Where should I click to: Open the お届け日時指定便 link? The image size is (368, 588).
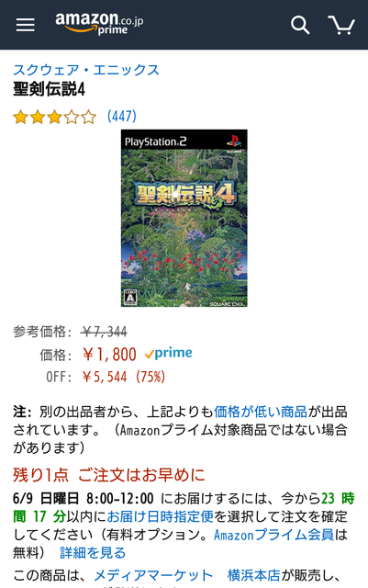[161, 516]
